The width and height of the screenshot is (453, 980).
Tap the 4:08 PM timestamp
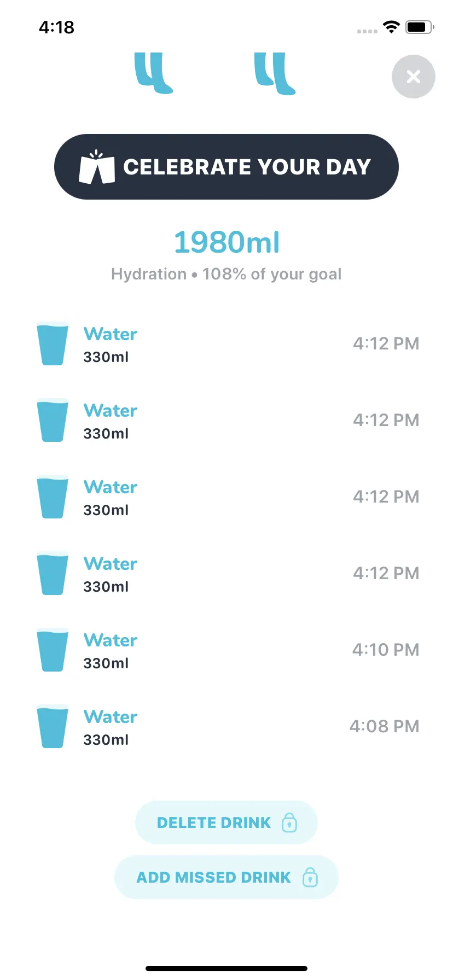click(x=385, y=726)
